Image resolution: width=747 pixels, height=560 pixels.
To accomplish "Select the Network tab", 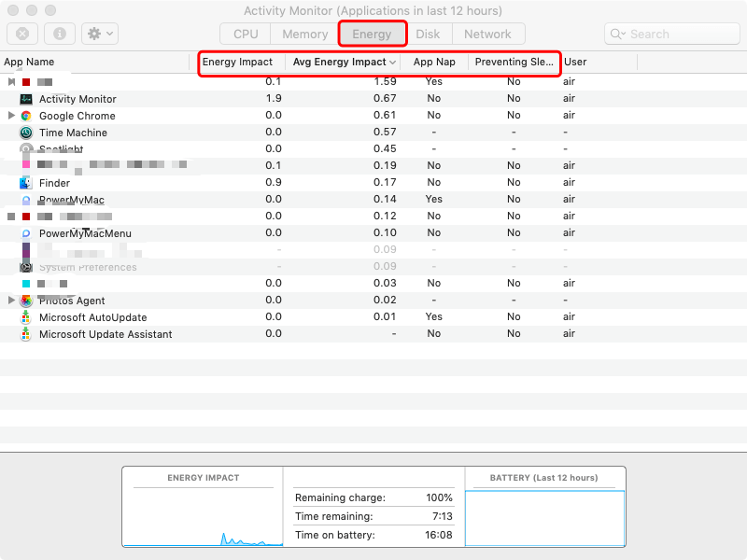I will [x=487, y=34].
